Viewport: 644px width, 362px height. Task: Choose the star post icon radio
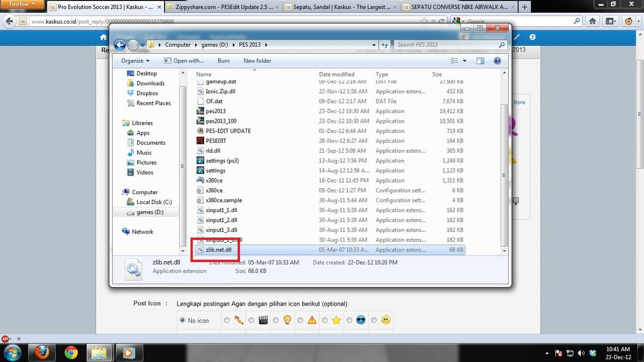(x=325, y=320)
